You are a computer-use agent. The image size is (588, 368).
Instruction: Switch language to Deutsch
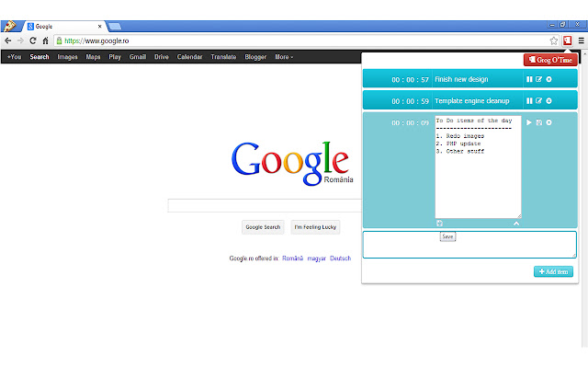point(341,259)
